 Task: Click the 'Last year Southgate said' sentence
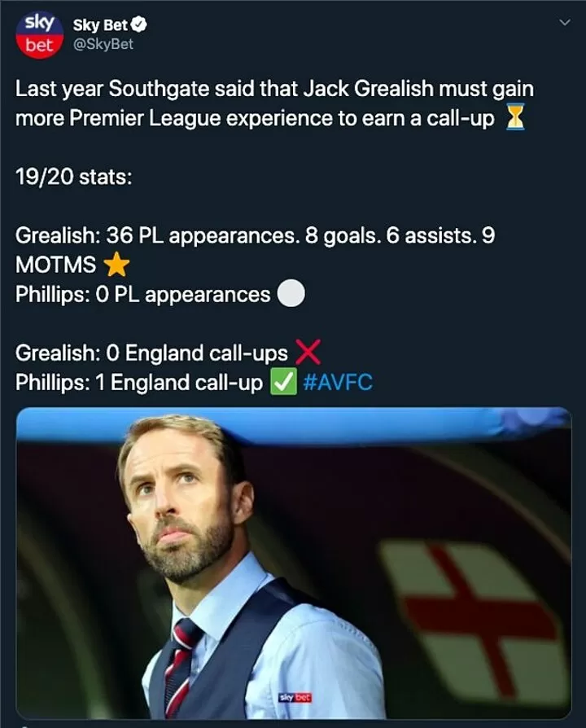274,89
